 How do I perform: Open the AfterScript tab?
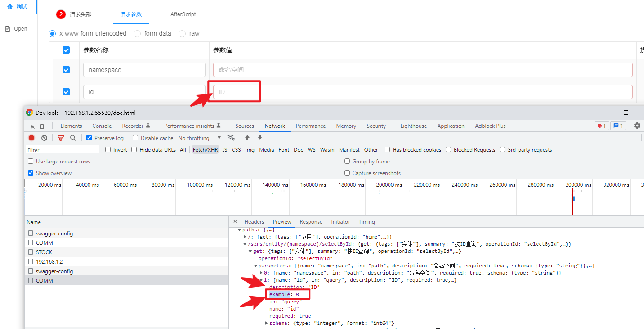(183, 14)
